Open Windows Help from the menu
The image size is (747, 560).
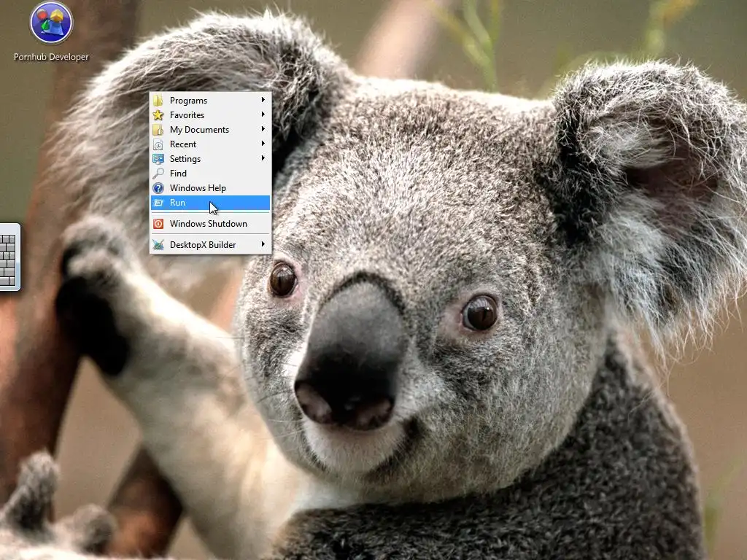click(x=211, y=188)
